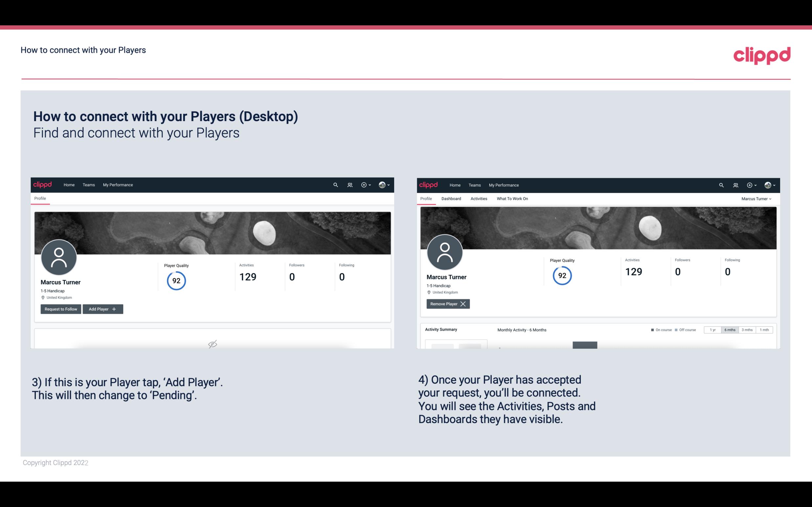This screenshot has height=507, width=812.
Task: Click 'What To Do On' tab on right panel
Action: (512, 199)
